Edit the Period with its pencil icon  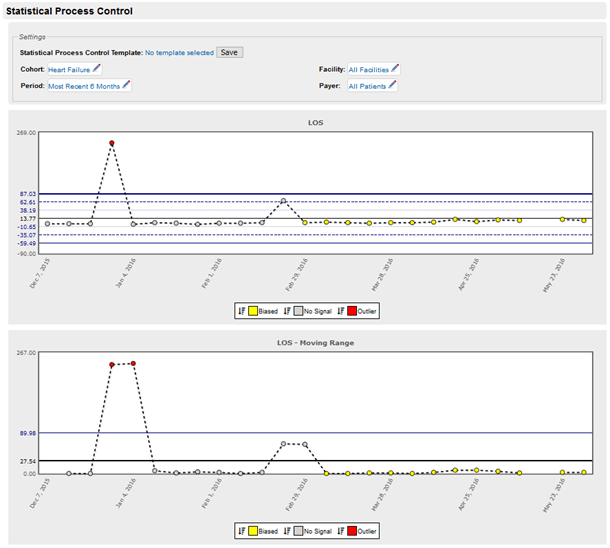(126, 85)
